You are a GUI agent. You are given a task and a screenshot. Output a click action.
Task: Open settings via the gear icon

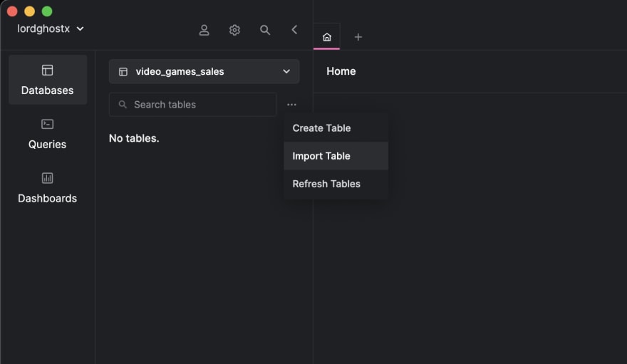234,30
